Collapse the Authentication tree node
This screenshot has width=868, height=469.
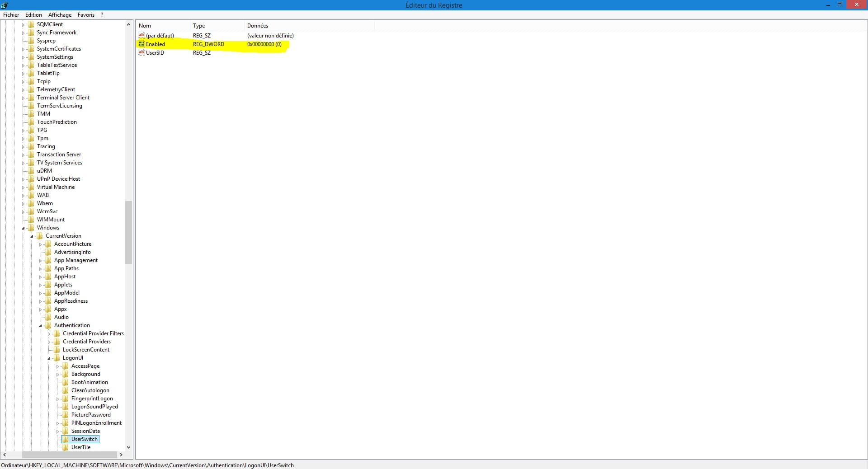point(40,326)
